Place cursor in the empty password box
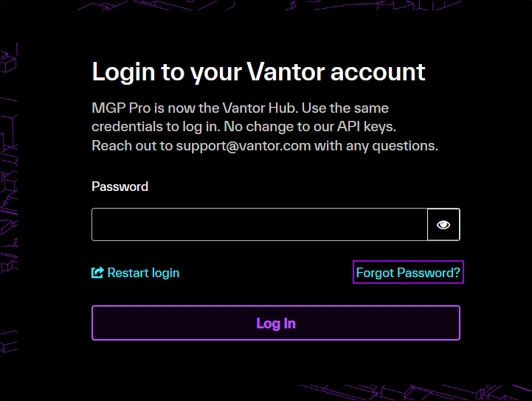This screenshot has width=532, height=401. click(259, 225)
